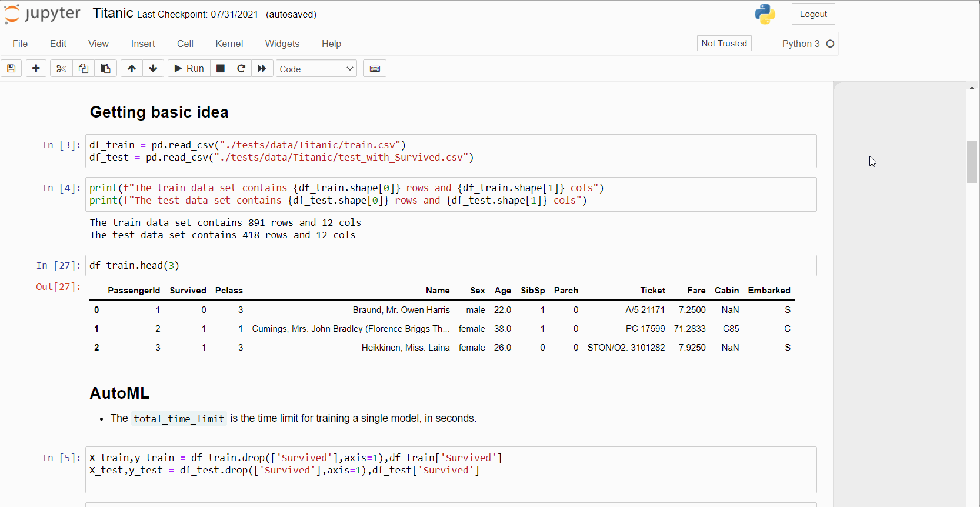This screenshot has width=980, height=507.
Task: Click the total_time_limit inline code text
Action: (x=179, y=419)
